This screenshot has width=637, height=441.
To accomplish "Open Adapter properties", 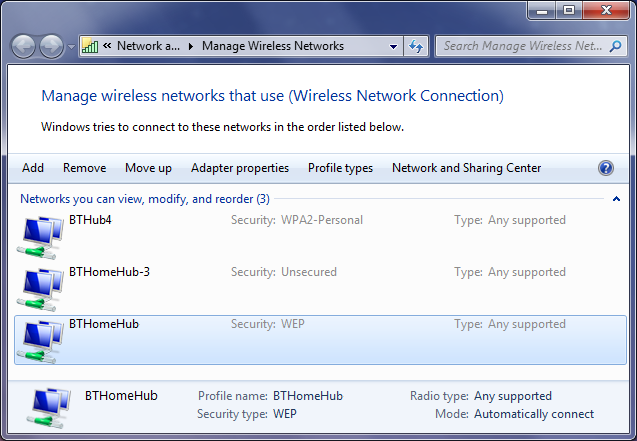I will click(240, 168).
